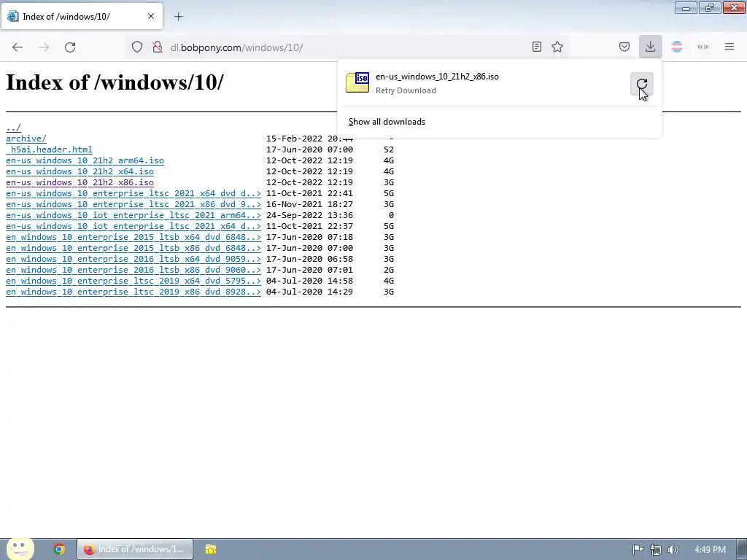Show all downloads
This screenshot has height=560, width=747.
(x=387, y=122)
